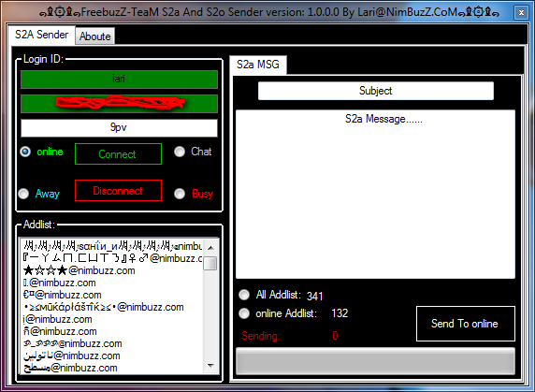Click the resource field showing 9pv
535x392 pixels.
click(x=119, y=128)
